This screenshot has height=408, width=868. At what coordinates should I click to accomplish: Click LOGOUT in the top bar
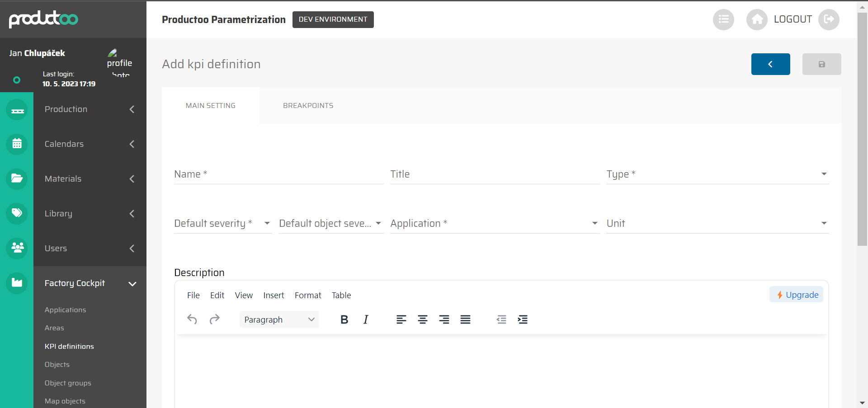coord(793,19)
